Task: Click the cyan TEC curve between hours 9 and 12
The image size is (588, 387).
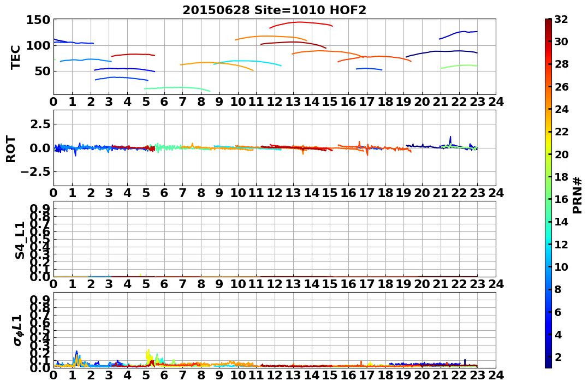Action: click(x=247, y=61)
